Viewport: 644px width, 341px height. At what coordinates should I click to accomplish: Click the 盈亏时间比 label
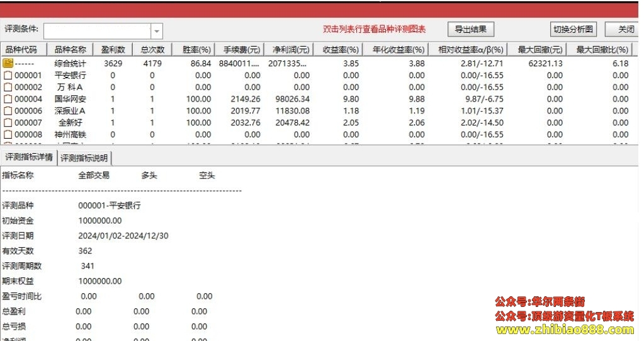tap(22, 296)
